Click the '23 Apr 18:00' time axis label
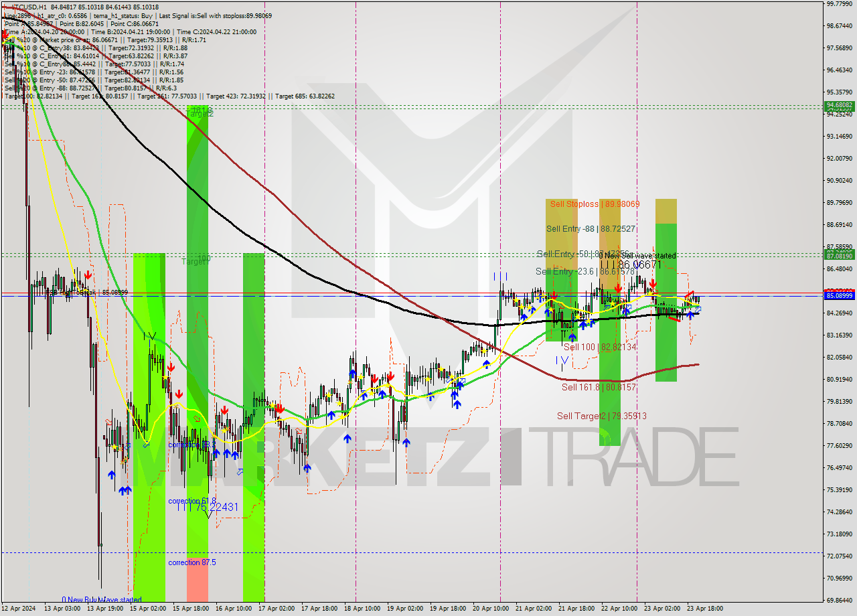Screen dimensions: 857x616 tap(706, 609)
